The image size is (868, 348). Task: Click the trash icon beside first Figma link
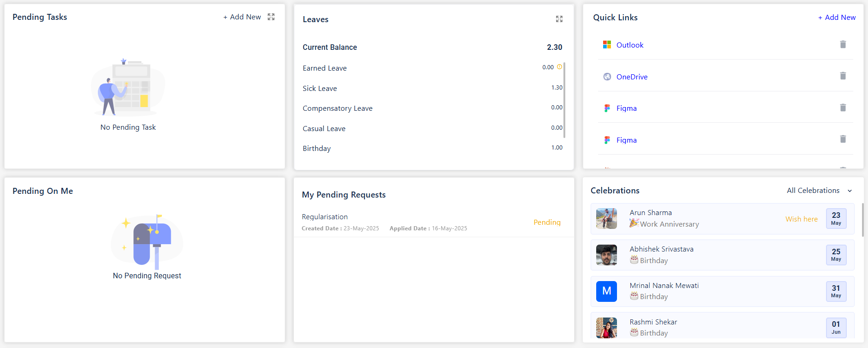point(843,108)
